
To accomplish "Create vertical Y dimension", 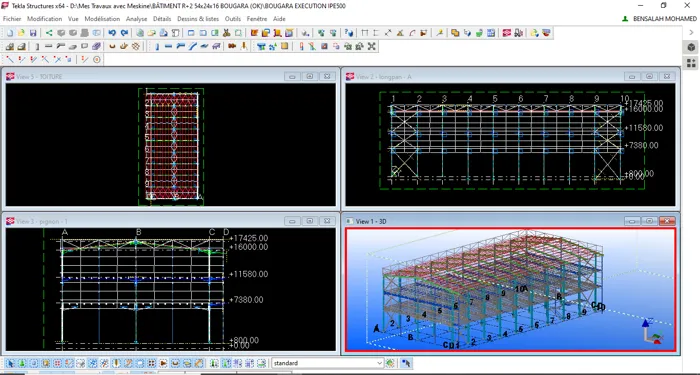I will click(x=376, y=33).
